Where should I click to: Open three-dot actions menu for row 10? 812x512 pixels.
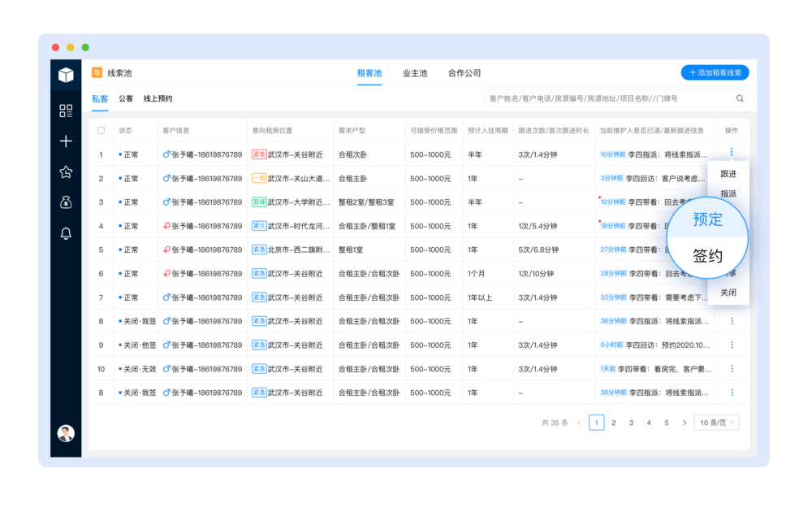pos(732,369)
